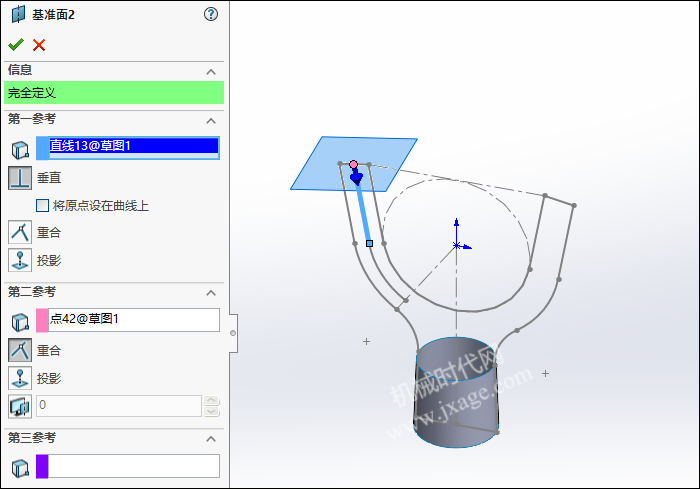The image size is (700, 489).
Task: Toggle 投影 project constraint under 第二参考
Action: [20, 378]
